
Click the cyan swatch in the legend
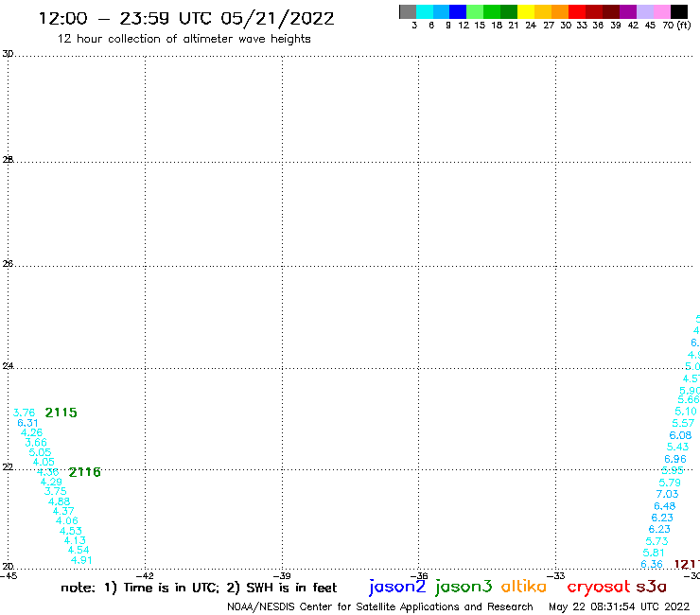[425, 11]
